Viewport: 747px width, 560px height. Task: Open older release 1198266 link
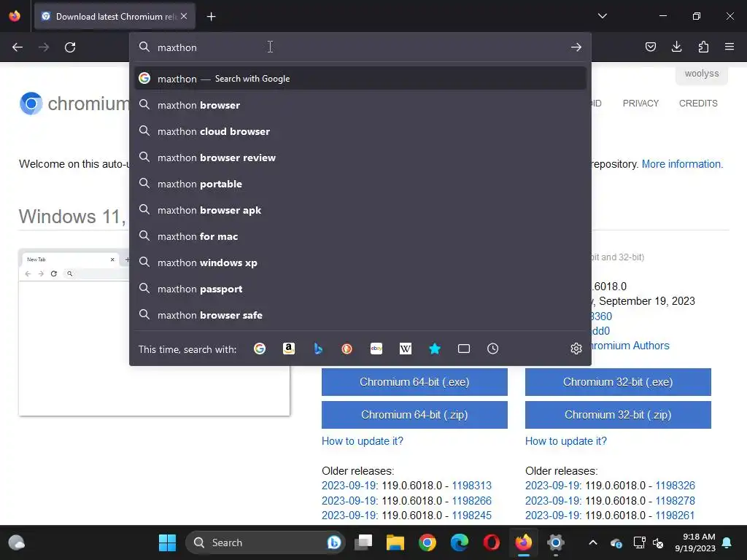point(472,501)
